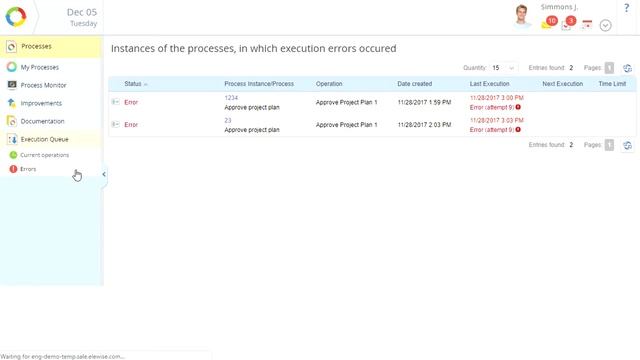Open process instance 1234 link

pos(231,98)
